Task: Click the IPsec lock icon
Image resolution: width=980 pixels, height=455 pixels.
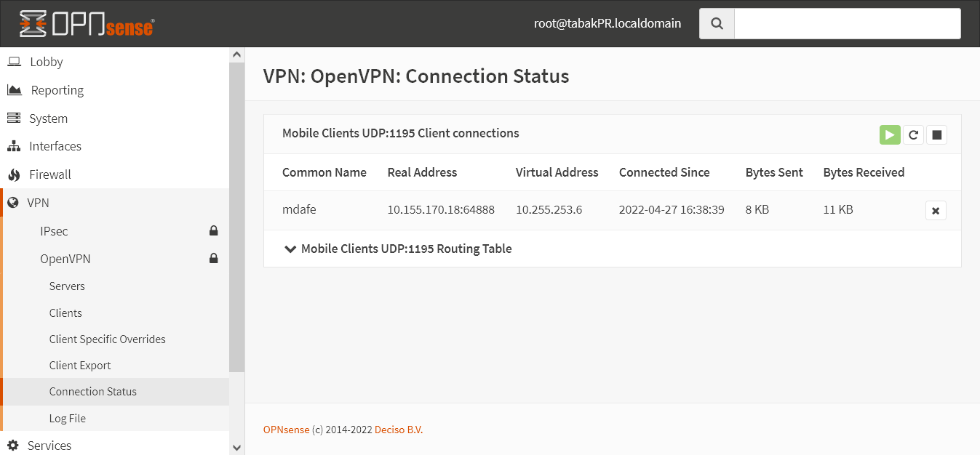Action: click(x=213, y=230)
